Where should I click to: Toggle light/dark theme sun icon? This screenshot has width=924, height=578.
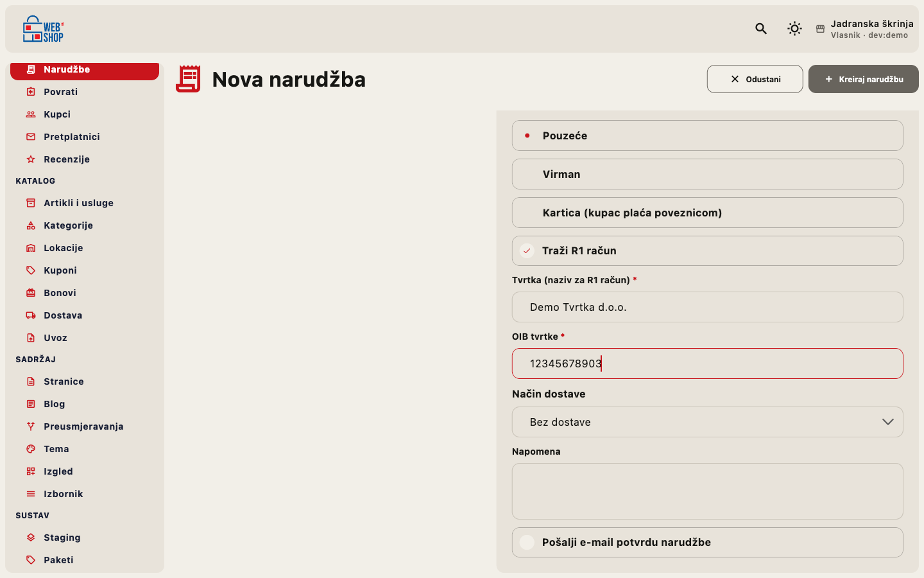tap(794, 28)
